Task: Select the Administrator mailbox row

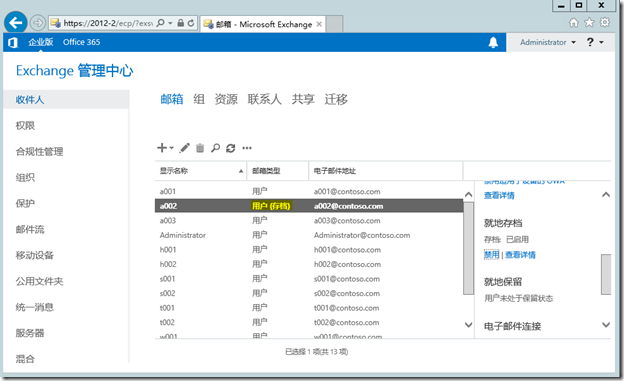Action: [309, 235]
